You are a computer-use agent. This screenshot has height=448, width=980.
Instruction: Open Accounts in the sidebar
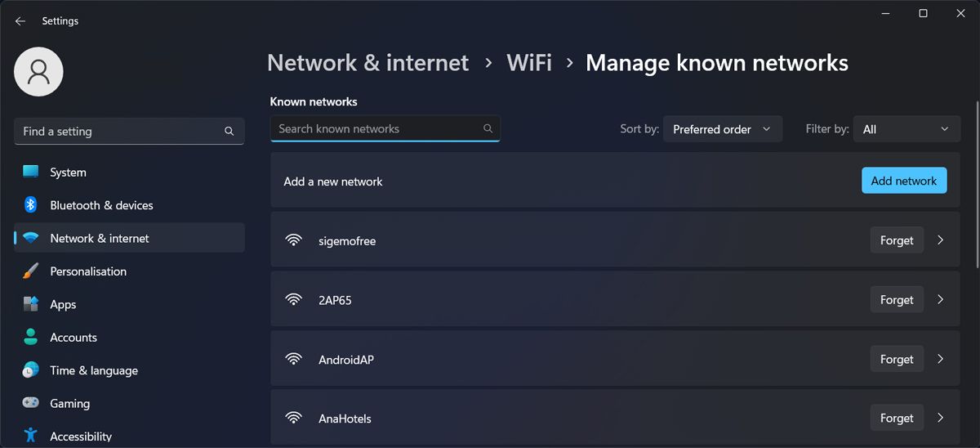coord(73,338)
